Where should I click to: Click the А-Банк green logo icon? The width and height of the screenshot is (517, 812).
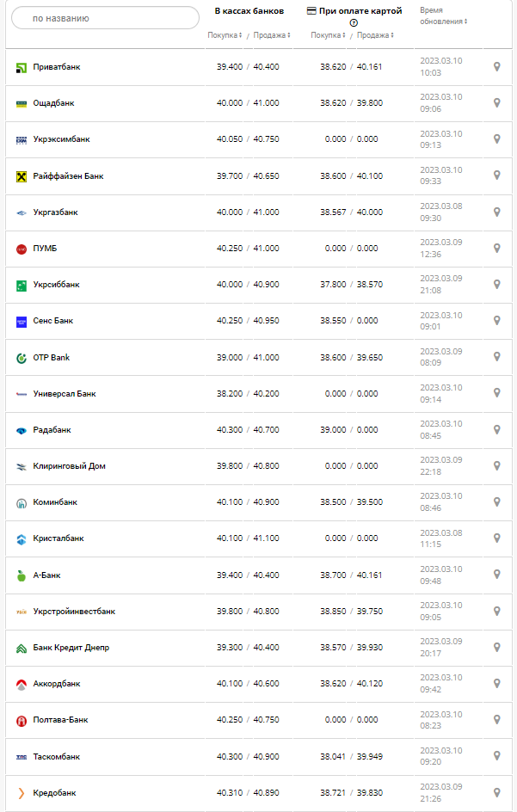tap(22, 575)
